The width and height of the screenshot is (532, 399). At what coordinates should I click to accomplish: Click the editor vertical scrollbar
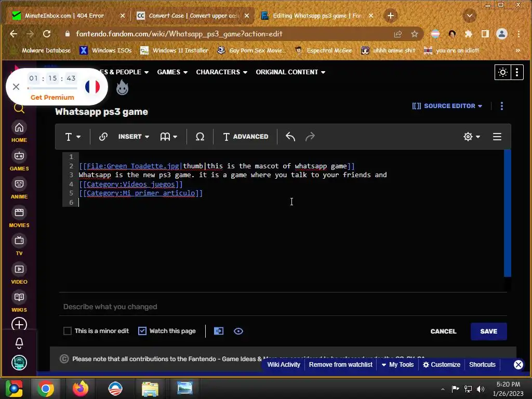pyautogui.click(x=507, y=213)
